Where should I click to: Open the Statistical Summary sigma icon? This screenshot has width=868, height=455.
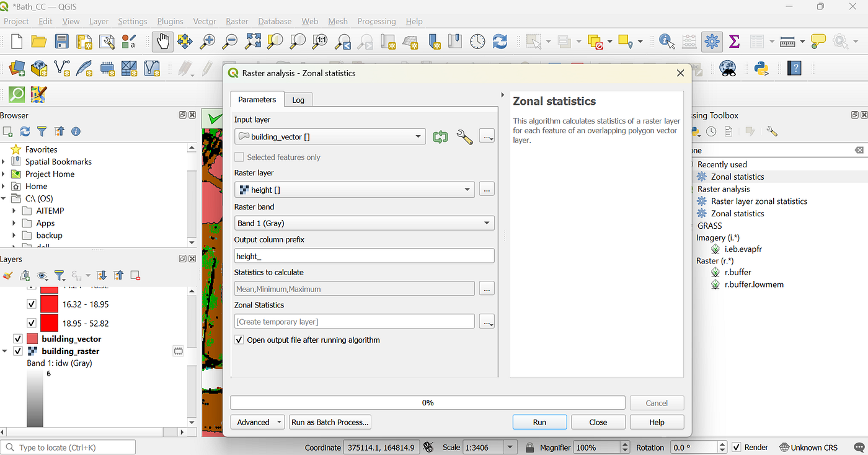click(x=734, y=42)
